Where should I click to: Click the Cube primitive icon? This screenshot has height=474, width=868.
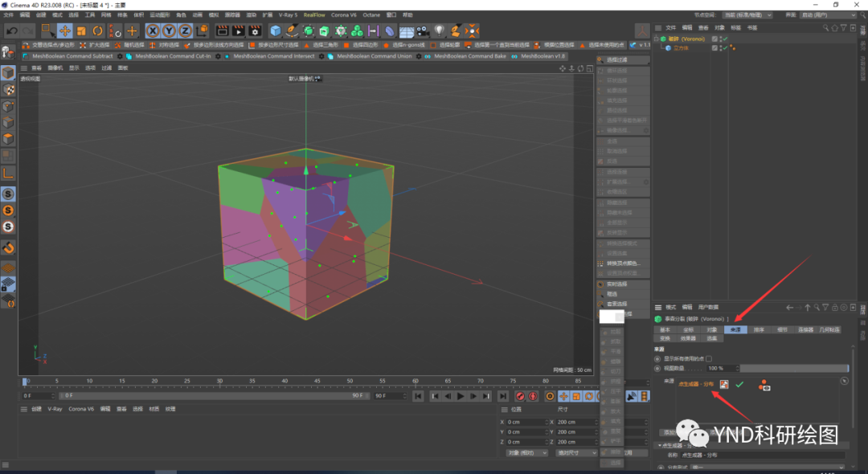276,31
